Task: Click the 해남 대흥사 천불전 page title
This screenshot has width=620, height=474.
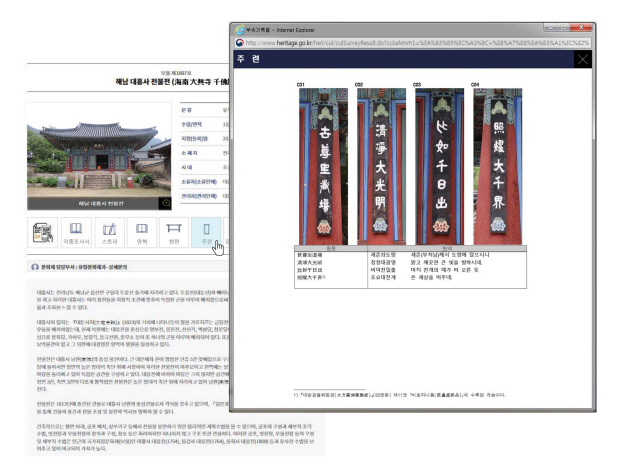Action: 172,82
